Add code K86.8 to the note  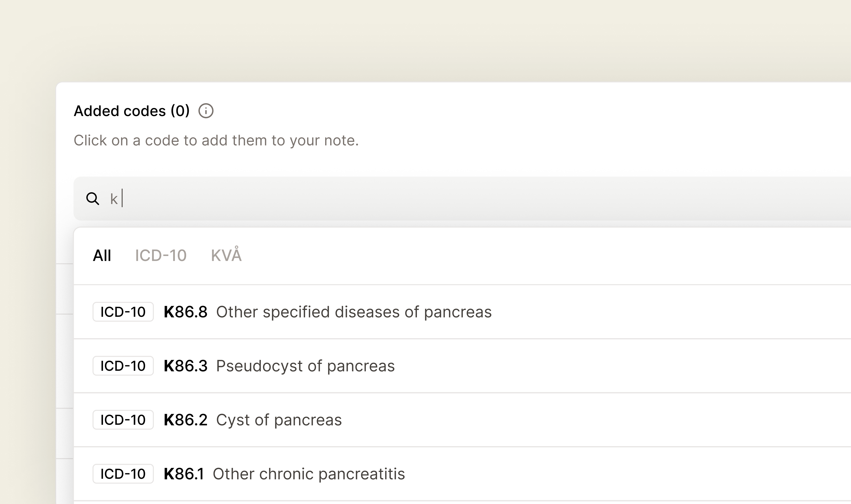pos(186,312)
